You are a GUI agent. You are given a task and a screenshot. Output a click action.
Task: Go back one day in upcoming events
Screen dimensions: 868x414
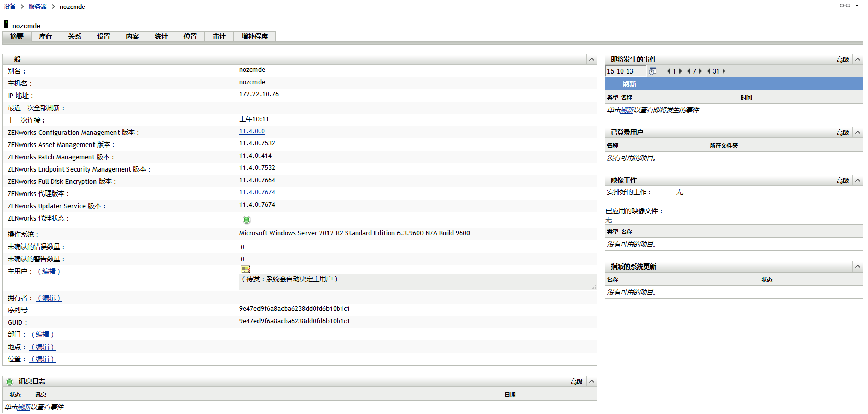[x=668, y=71]
